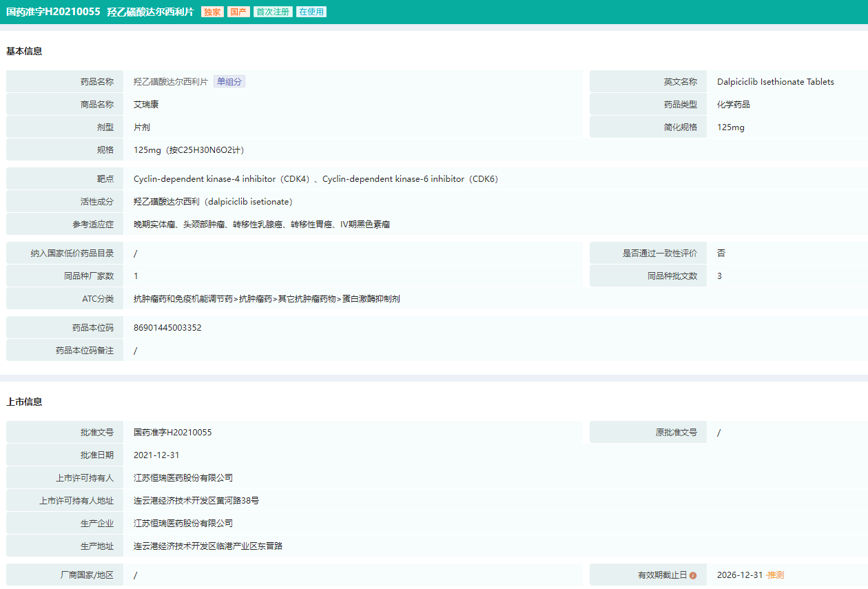Image resolution: width=868 pixels, height=589 pixels.
Task: Click the 首次注册 tag in the header
Action: [x=273, y=12]
